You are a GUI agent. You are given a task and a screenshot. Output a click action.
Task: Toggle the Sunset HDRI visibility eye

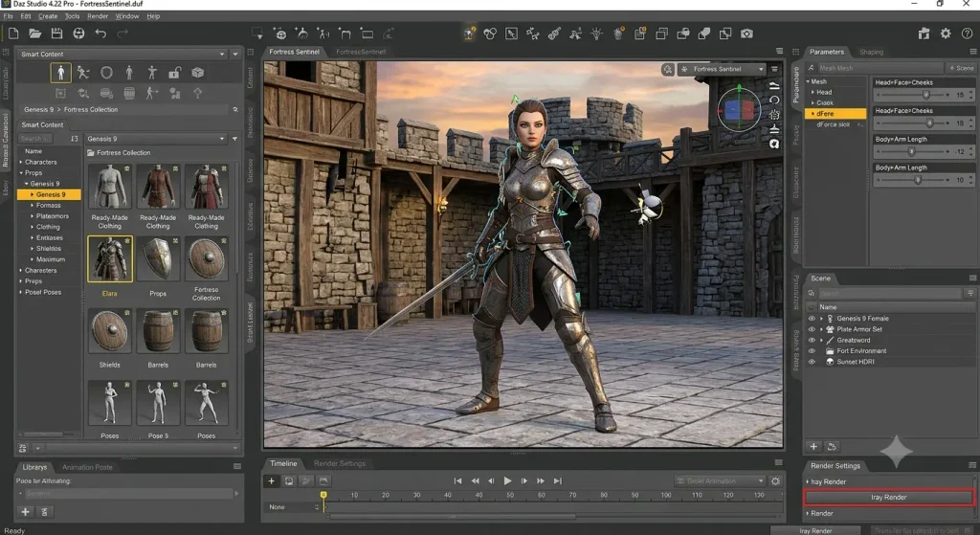pos(812,362)
